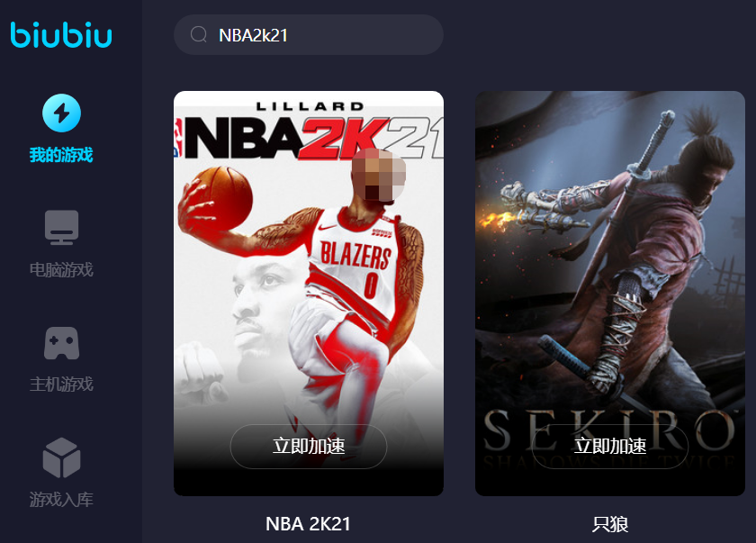This screenshot has height=543, width=756.
Task: Click the Sekiro warrior cover artwork
Action: coord(610,250)
